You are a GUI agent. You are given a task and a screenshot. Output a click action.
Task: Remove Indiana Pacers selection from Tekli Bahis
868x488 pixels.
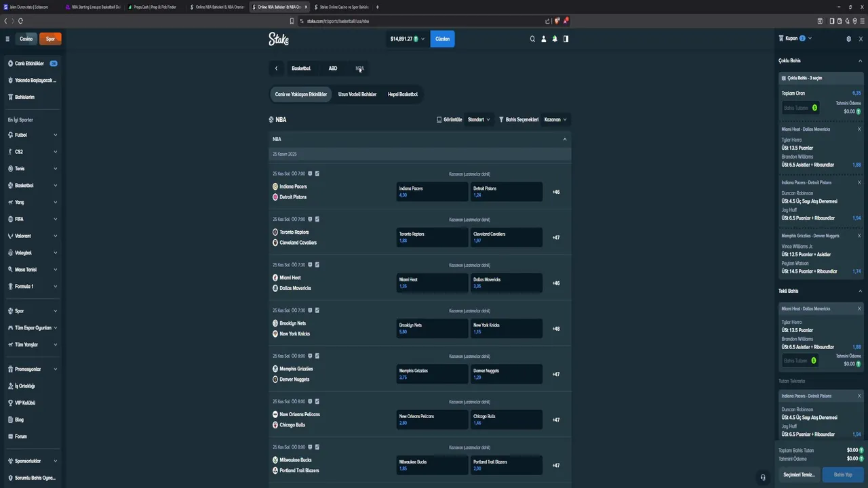click(859, 396)
